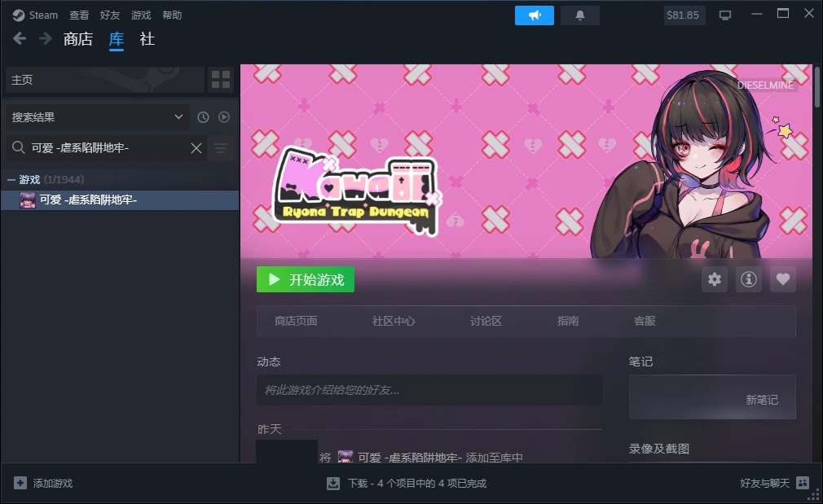Collapse the 游戏 category section
The image size is (823, 504).
click(11, 179)
